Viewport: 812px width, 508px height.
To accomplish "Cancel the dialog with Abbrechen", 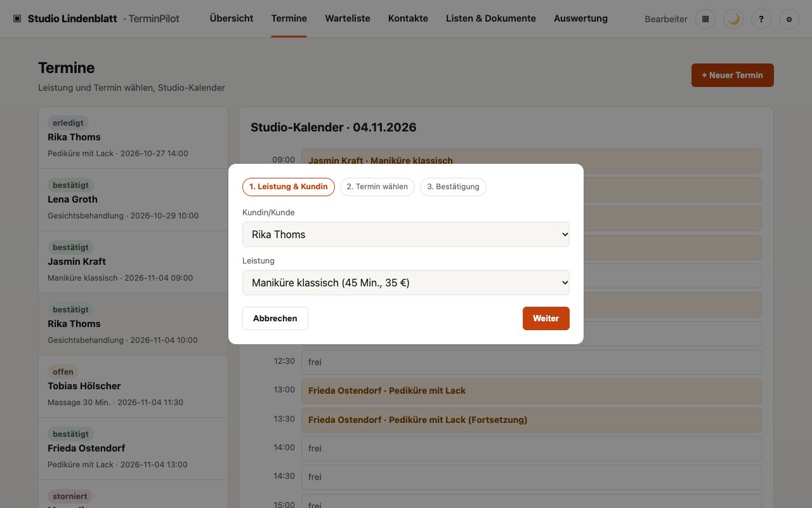I will (x=275, y=319).
